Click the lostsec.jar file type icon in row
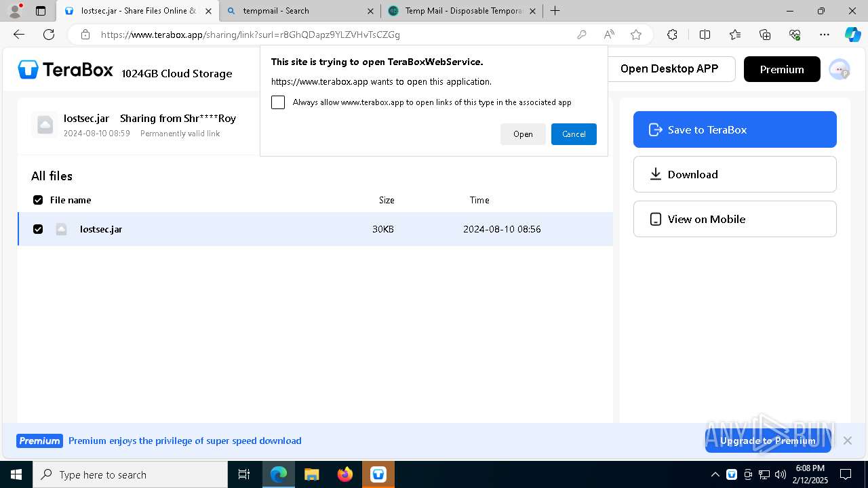This screenshot has width=868, height=488. pos(61,229)
